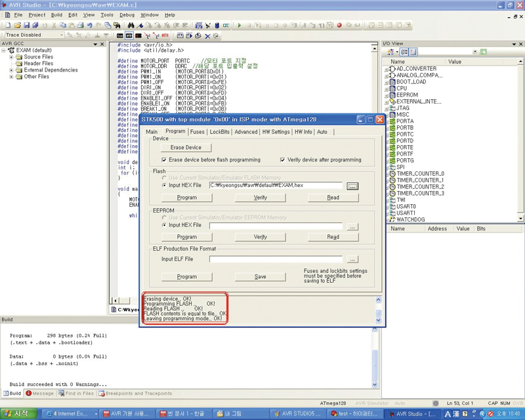
Task: Click the Build output scrollbar down arrow
Action: click(375, 385)
